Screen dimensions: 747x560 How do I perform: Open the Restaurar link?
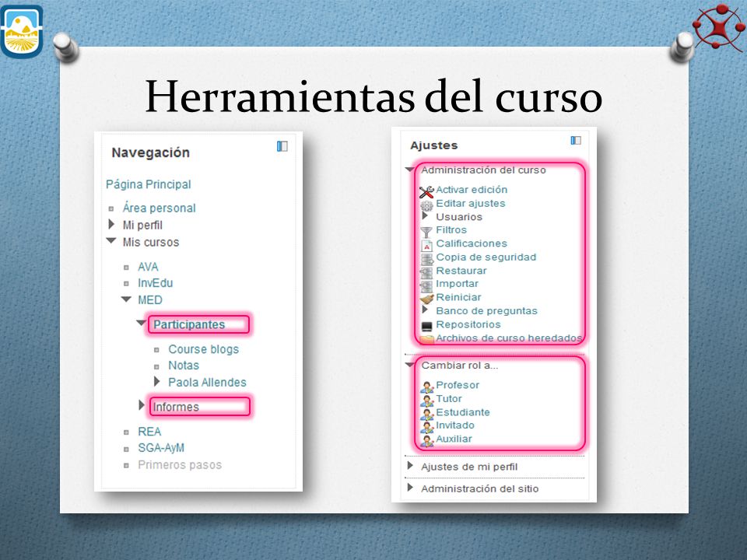point(461,271)
